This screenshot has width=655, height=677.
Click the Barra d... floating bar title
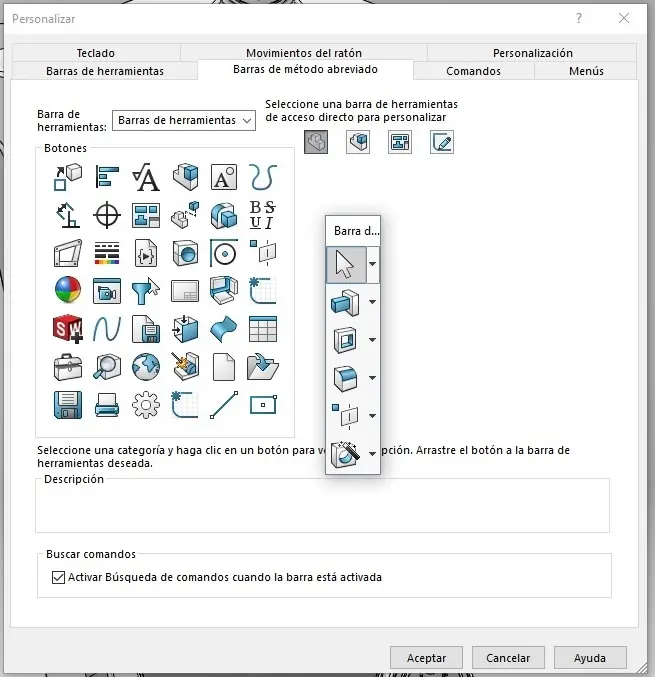coord(356,231)
